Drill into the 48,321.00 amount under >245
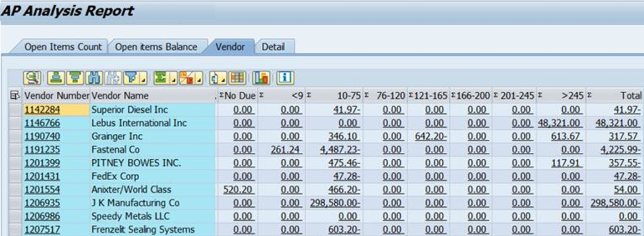 [x=559, y=123]
